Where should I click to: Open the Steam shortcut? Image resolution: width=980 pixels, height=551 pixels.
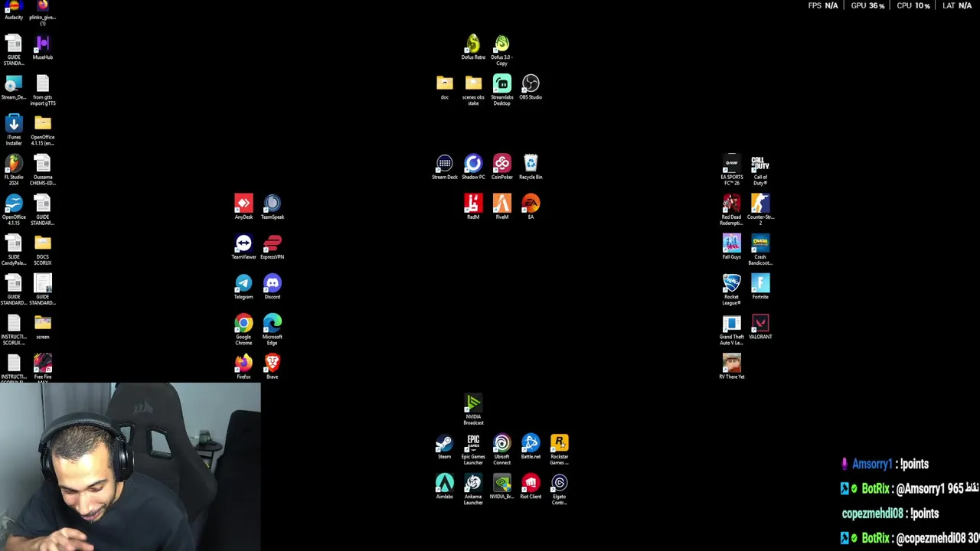(445, 447)
